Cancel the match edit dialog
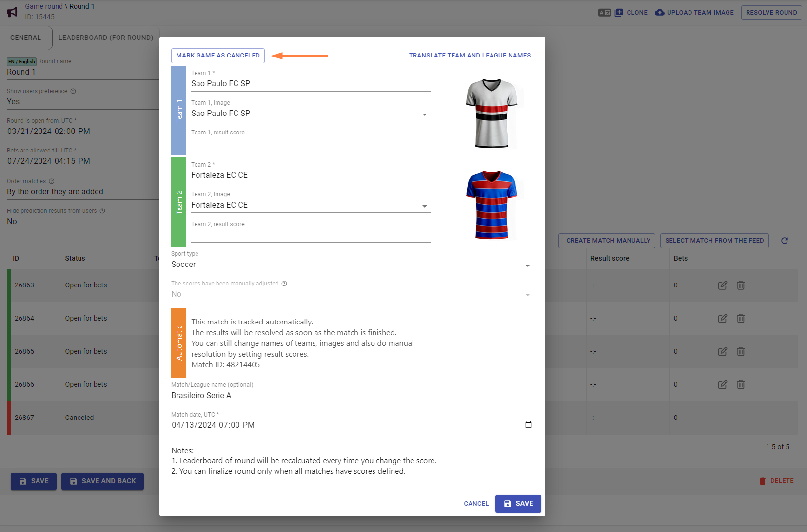Screen dimensions: 807x532 click(476, 504)
